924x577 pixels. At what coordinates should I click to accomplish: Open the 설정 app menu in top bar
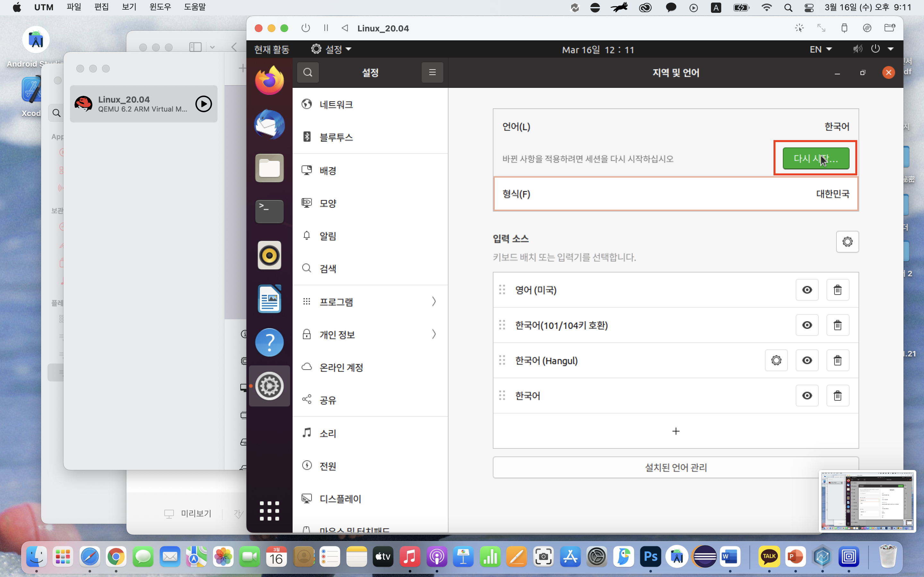pyautogui.click(x=331, y=49)
